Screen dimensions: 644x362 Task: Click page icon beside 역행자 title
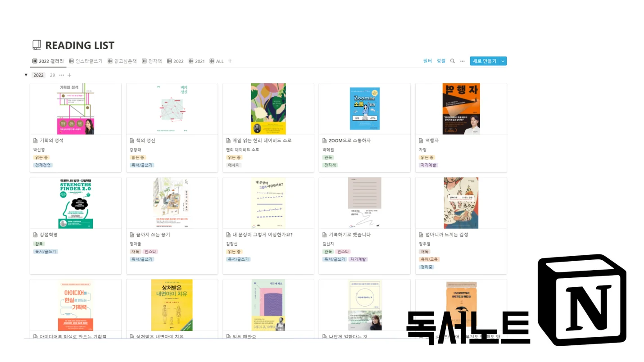[421, 140]
